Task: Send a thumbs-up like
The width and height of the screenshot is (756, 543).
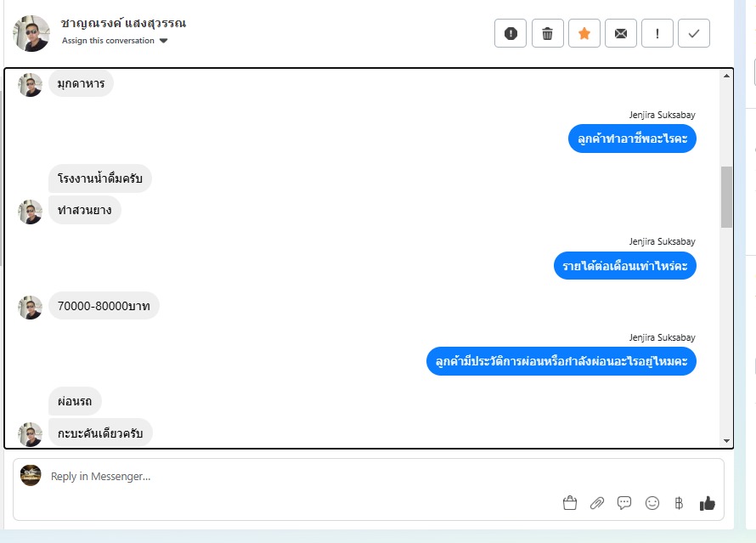Action: [x=707, y=503]
